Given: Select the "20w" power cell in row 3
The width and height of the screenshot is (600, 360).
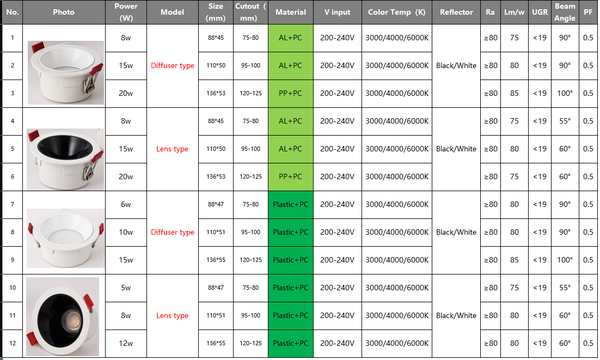Looking at the screenshot, I should (x=126, y=93).
